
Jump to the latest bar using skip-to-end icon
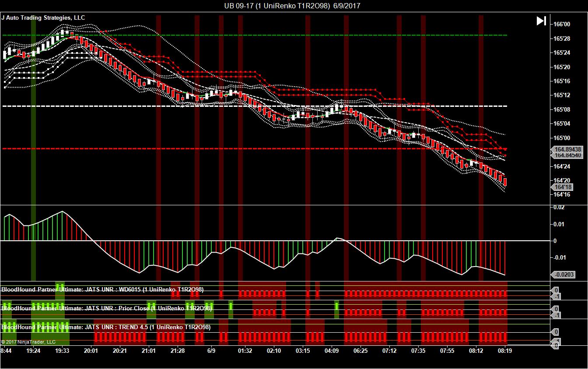[541, 21]
